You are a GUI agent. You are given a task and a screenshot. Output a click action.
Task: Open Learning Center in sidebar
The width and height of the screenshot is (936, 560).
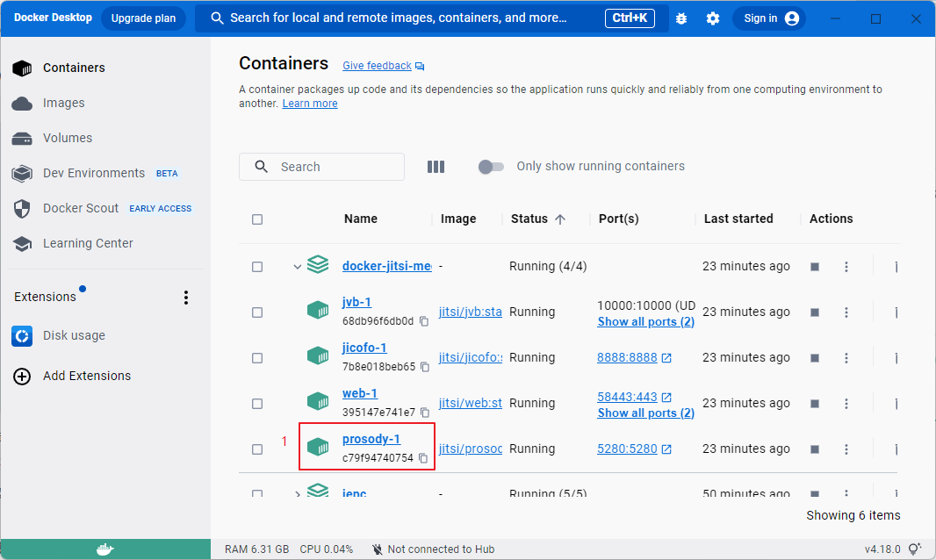(x=88, y=244)
